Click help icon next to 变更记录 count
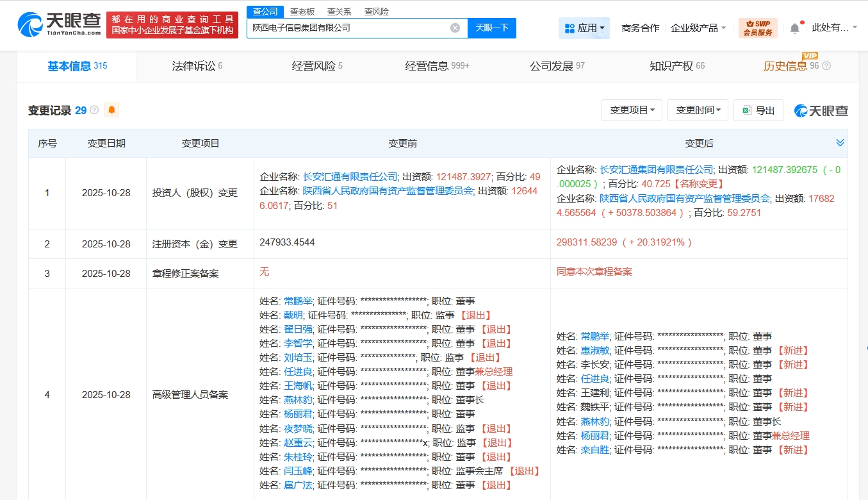868x500 pixels. [x=95, y=110]
